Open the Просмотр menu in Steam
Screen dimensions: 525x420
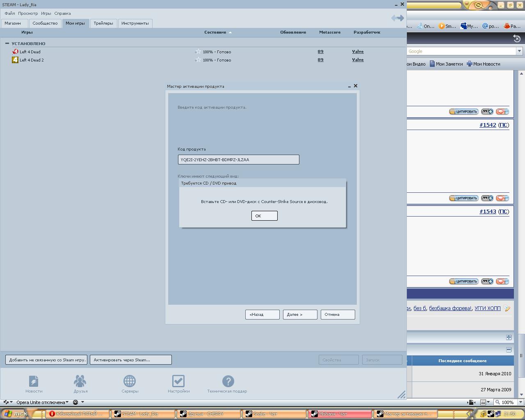(28, 14)
